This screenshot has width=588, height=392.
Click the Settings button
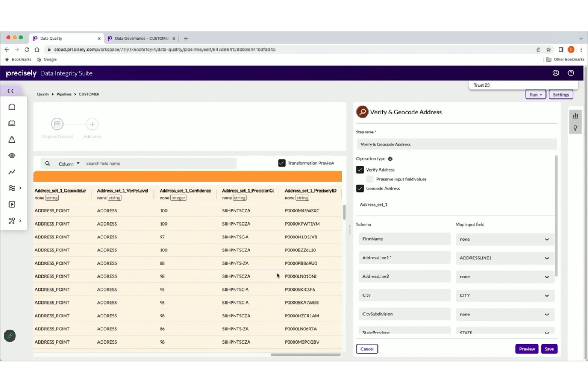(x=561, y=95)
